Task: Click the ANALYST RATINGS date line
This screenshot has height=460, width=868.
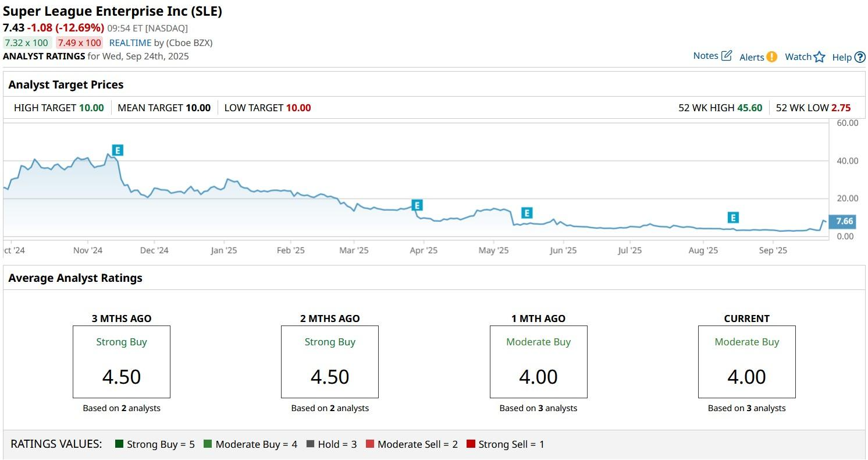Action: pos(96,56)
